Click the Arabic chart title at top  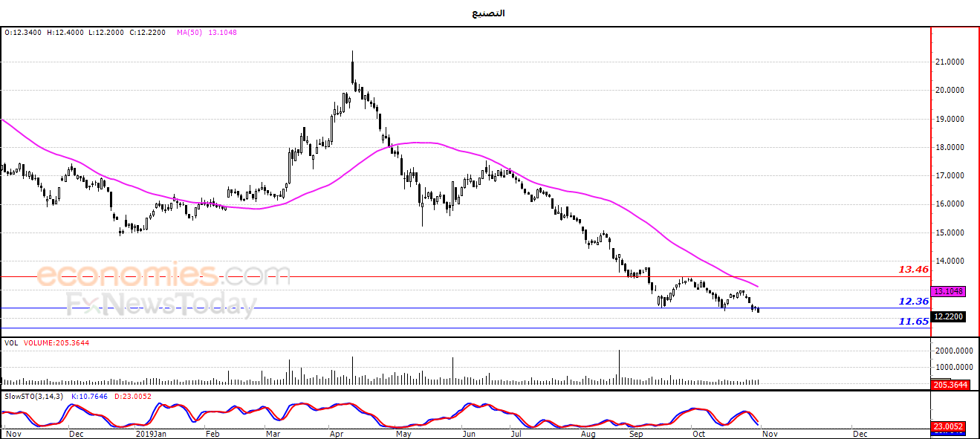click(488, 13)
